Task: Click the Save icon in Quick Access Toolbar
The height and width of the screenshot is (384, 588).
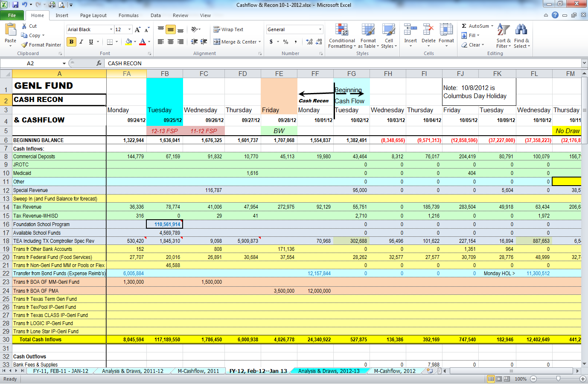Action: pyautogui.click(x=15, y=5)
